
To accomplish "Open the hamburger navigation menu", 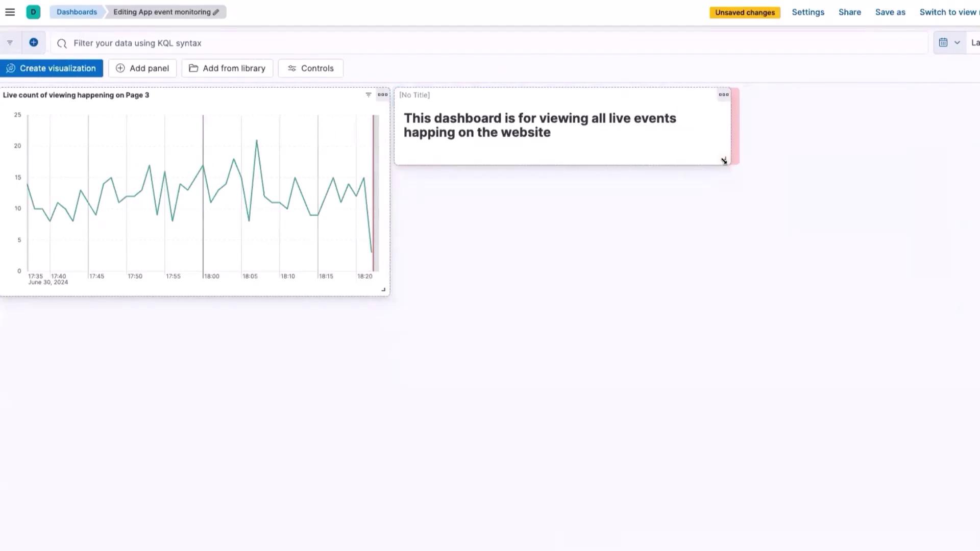I will 10,12.
